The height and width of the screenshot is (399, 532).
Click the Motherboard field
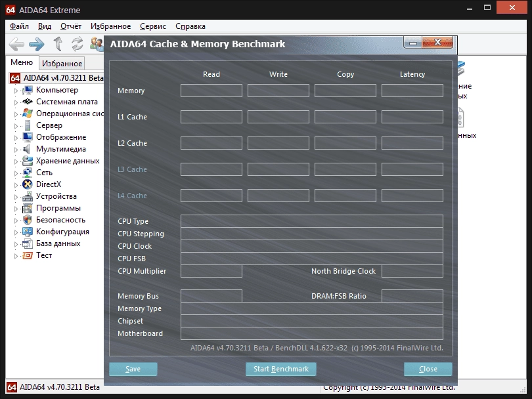(312, 333)
